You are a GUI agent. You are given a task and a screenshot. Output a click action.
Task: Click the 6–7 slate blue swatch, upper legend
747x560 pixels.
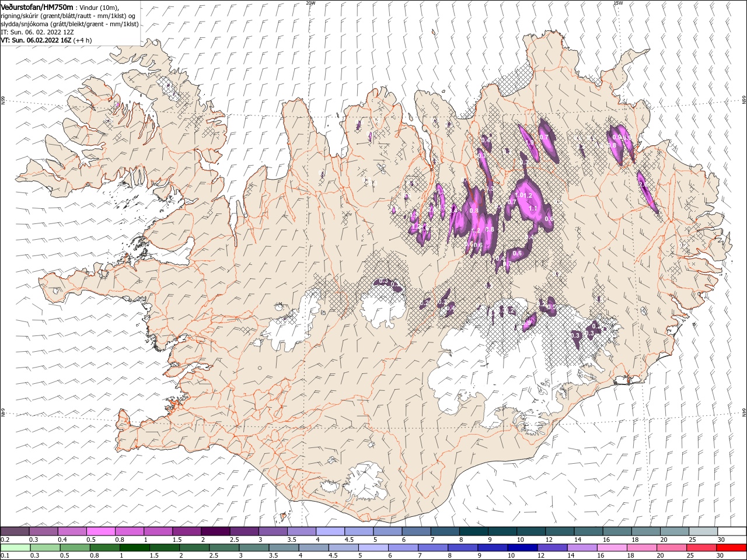416,531
